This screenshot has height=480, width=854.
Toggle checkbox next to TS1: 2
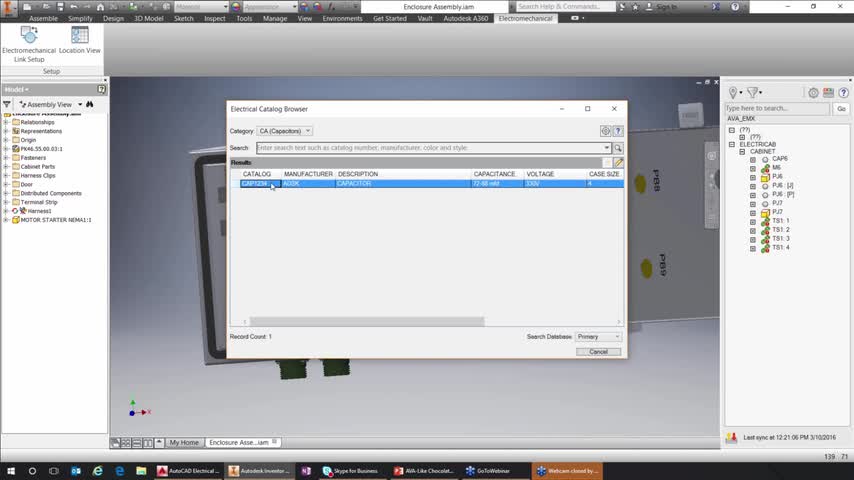coord(753,230)
